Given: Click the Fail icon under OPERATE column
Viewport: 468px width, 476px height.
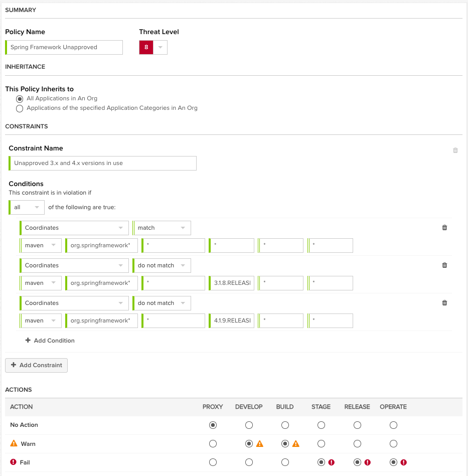Looking at the screenshot, I should tap(404, 462).
